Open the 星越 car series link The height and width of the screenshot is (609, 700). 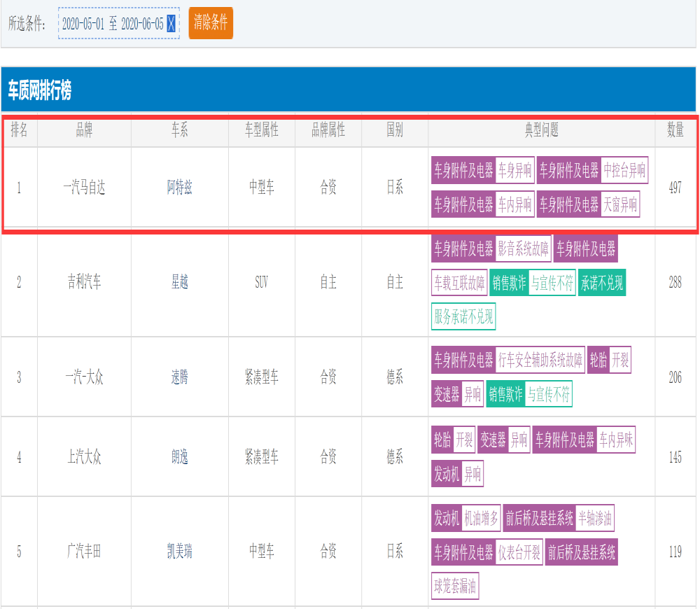point(179,281)
